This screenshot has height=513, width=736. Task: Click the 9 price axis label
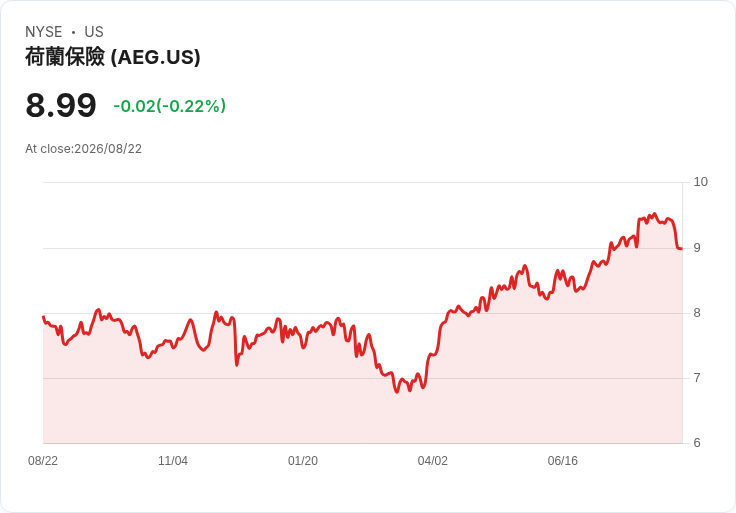[x=697, y=248]
